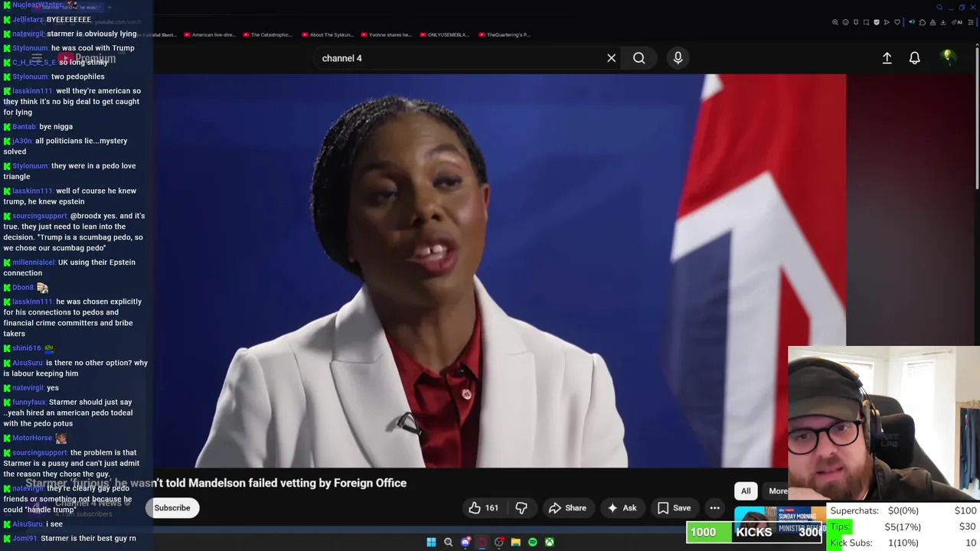Viewport: 980px width, 551px height.
Task: Click chat username 'Jomi91'
Action: pyautogui.click(x=24, y=538)
